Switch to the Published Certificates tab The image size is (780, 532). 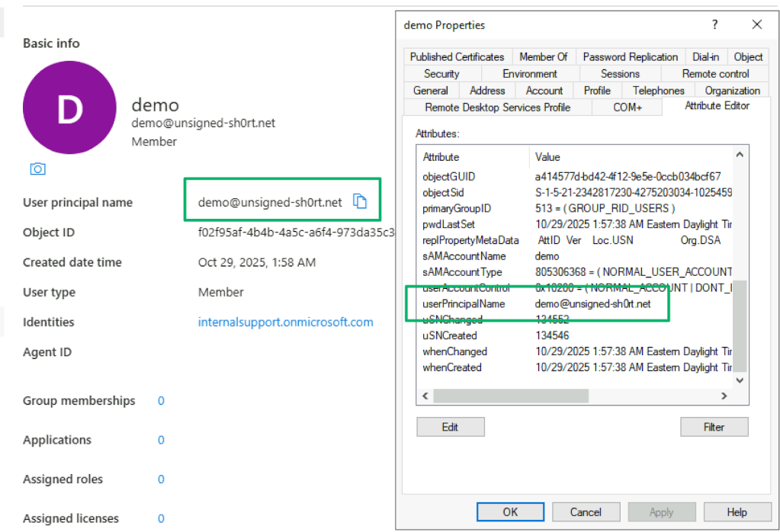pyautogui.click(x=457, y=57)
